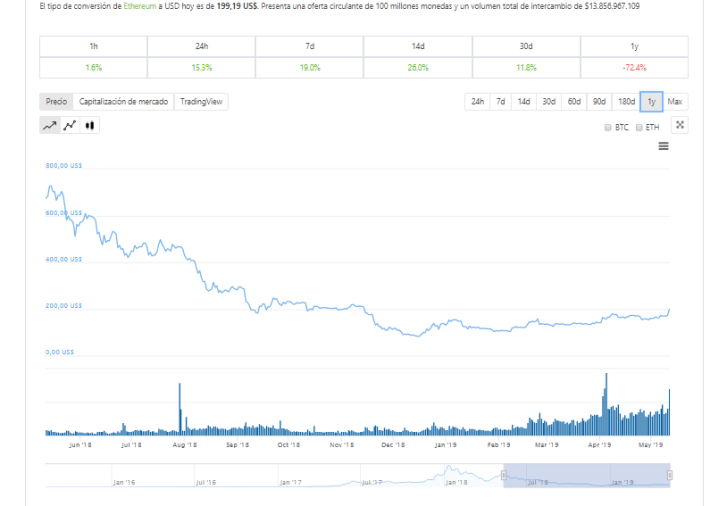
Task: Select the simple line chart icon
Action: click(x=50, y=125)
